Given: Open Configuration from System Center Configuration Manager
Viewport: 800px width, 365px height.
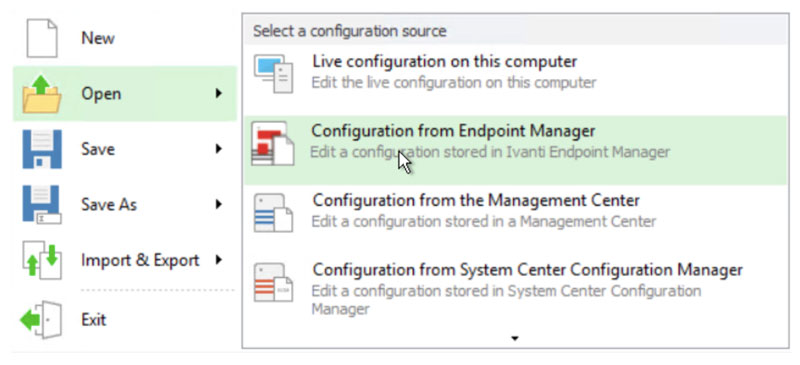Looking at the screenshot, I should (x=515, y=288).
